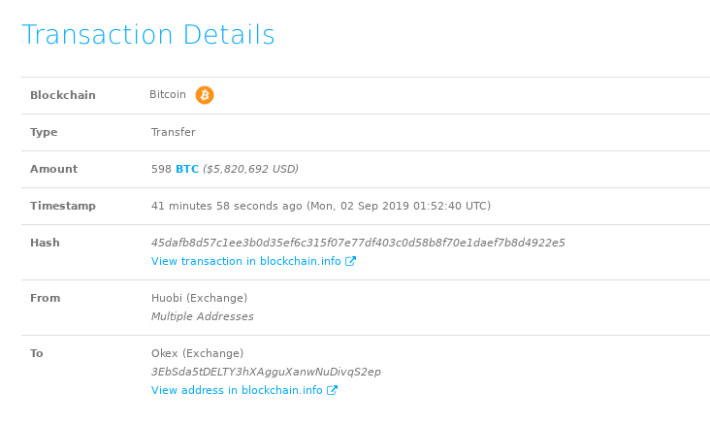Image resolution: width=710 pixels, height=425 pixels.
Task: Click the Transaction Details heading
Action: tap(149, 34)
